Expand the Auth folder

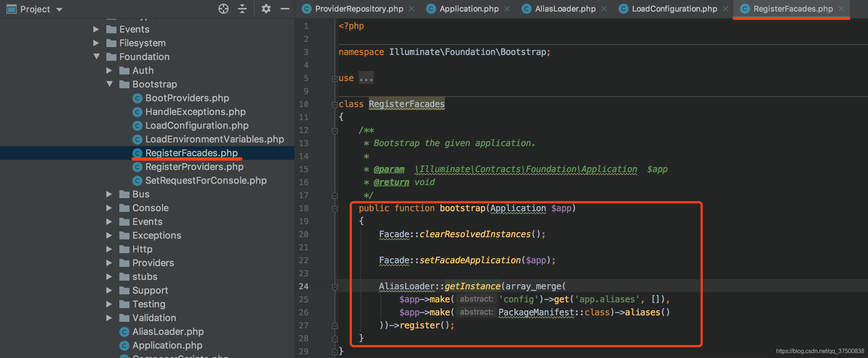109,71
